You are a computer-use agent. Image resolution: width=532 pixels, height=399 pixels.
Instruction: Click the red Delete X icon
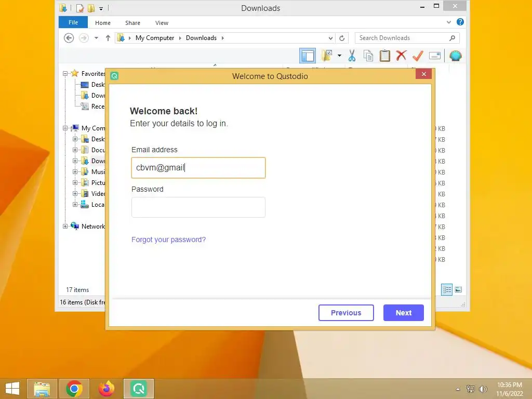tap(401, 55)
